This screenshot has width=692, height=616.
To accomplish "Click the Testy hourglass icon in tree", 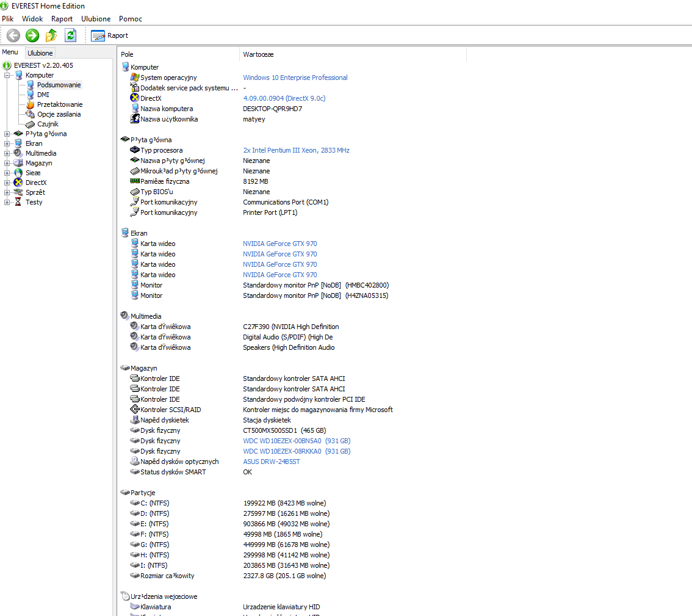I will click(x=18, y=202).
